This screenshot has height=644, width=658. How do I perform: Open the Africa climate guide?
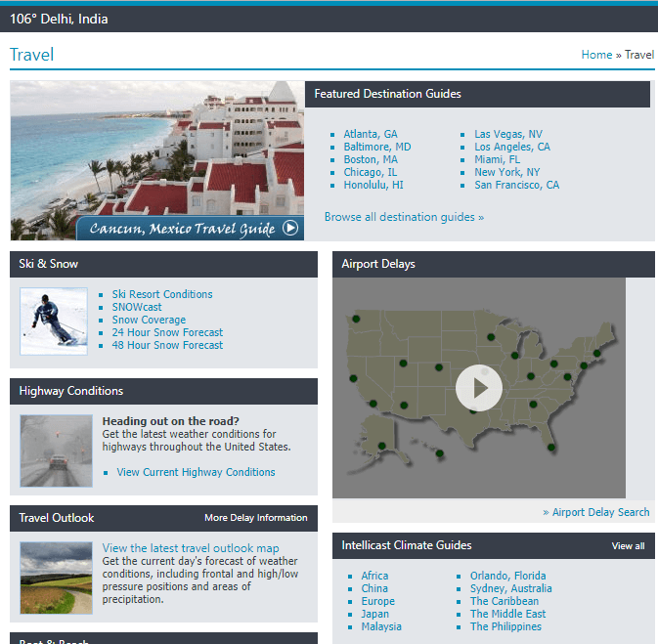pyautogui.click(x=374, y=576)
